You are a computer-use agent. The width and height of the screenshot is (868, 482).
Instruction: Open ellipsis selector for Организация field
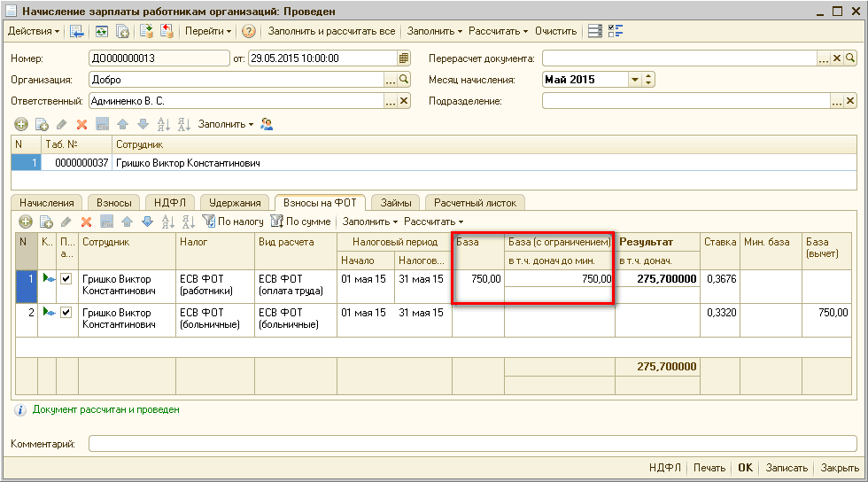[391, 80]
